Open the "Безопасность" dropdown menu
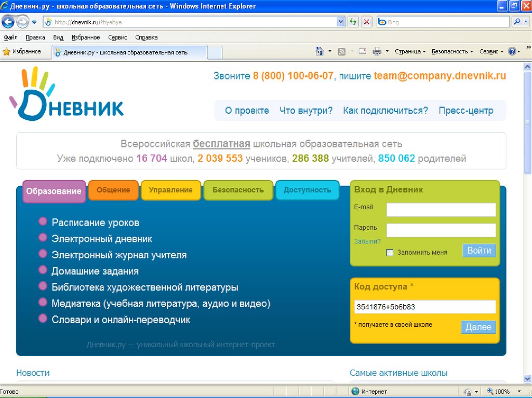 point(452,51)
